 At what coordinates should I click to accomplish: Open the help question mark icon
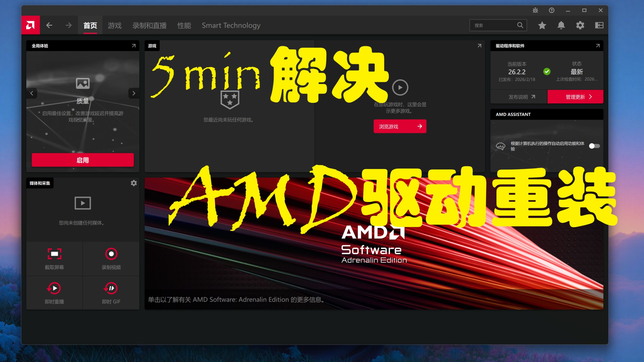point(552,10)
